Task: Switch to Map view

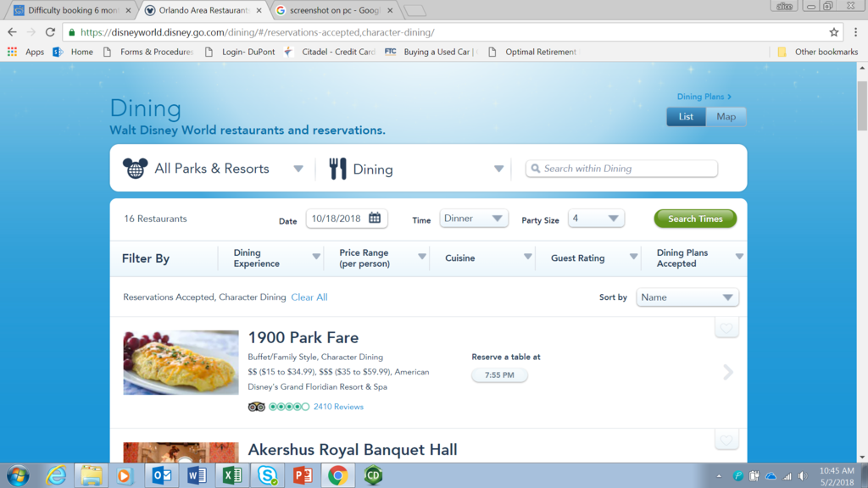Action: pyautogui.click(x=726, y=117)
